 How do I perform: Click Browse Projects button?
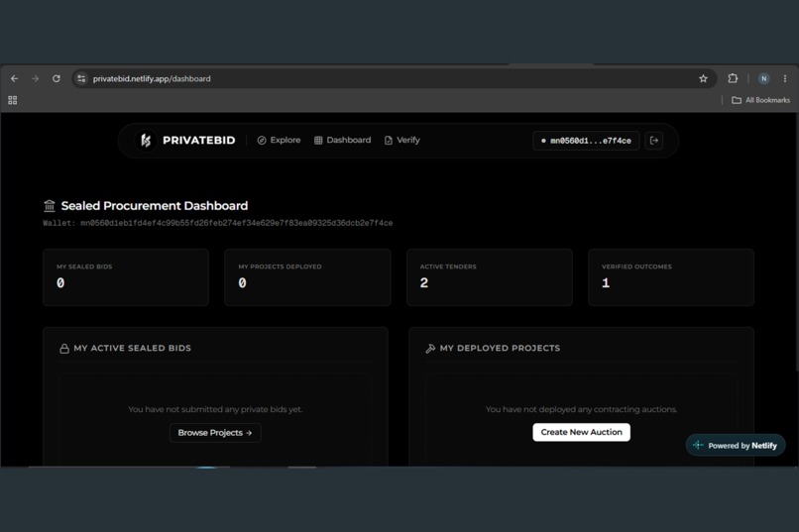[215, 433]
